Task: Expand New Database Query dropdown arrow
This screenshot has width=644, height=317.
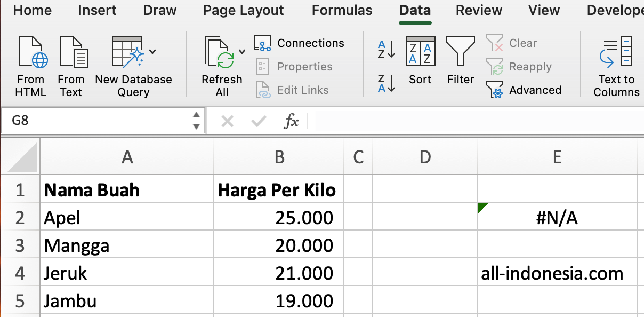Action: [x=153, y=52]
